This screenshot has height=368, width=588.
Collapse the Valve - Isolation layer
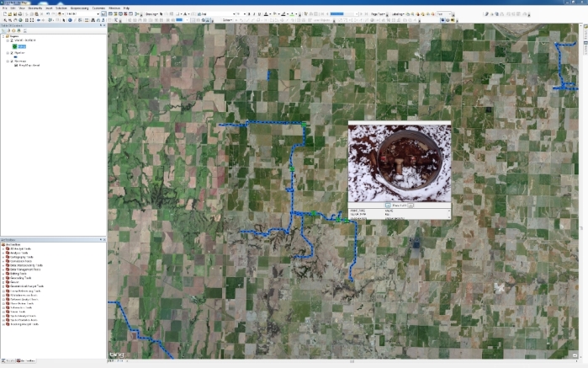[x=8, y=40]
